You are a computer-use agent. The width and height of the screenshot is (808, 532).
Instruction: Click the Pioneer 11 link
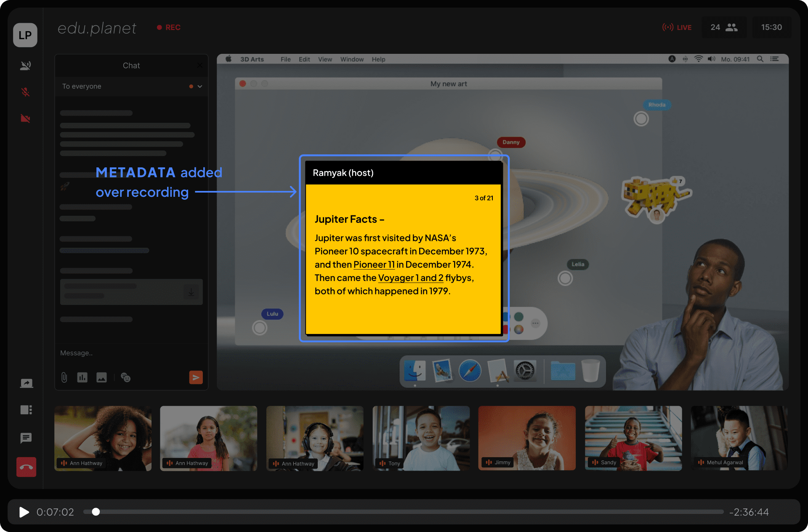374,265
